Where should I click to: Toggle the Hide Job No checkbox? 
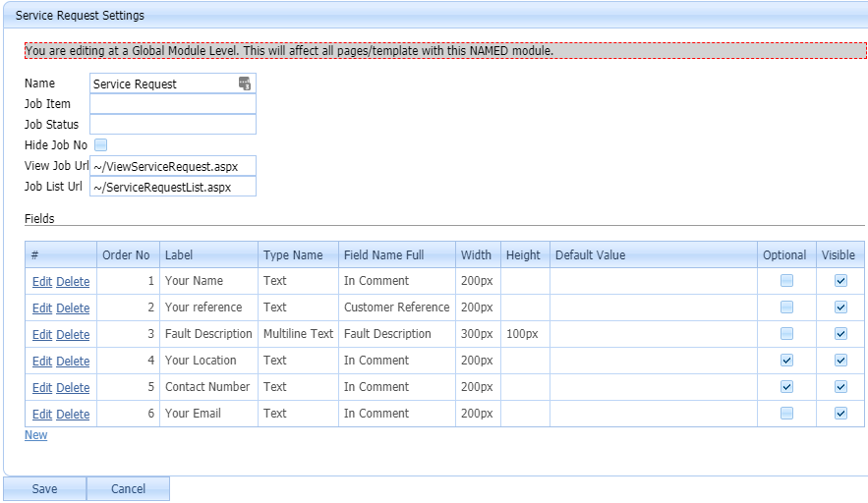tap(100, 145)
